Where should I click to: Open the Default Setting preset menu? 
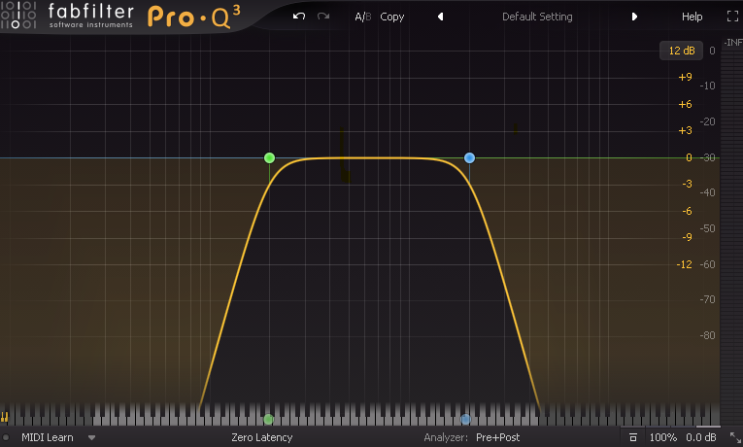pos(537,17)
